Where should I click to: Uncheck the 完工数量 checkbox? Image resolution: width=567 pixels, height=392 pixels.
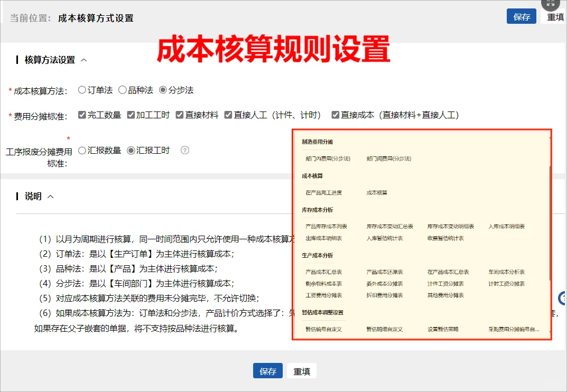click(x=82, y=115)
